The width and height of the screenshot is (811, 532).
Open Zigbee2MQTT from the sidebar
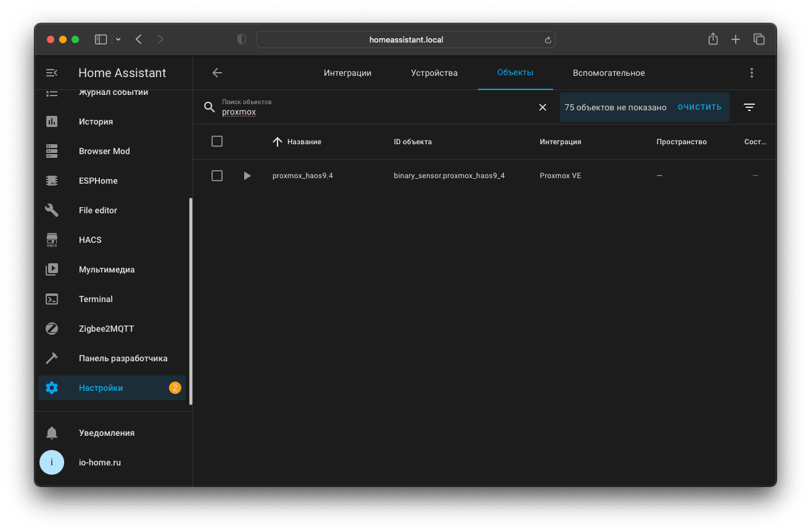106,329
